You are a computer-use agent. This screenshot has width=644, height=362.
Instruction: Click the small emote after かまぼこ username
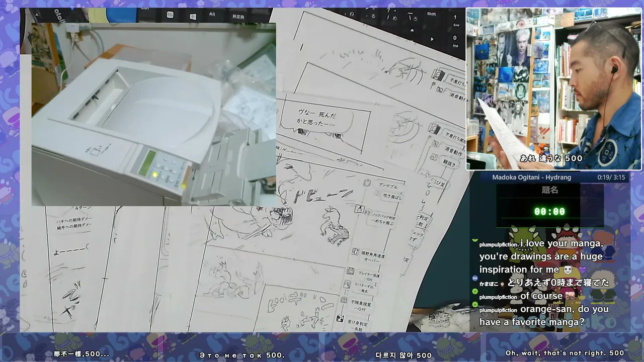(501, 284)
